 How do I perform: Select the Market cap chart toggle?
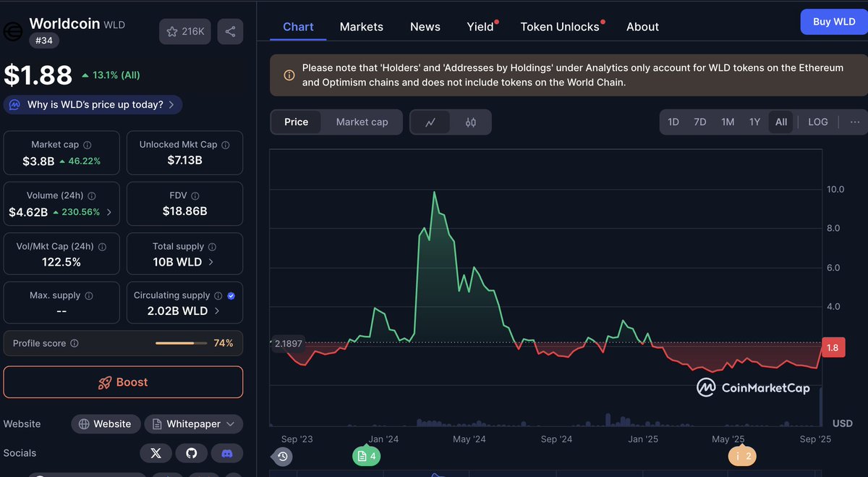click(362, 122)
